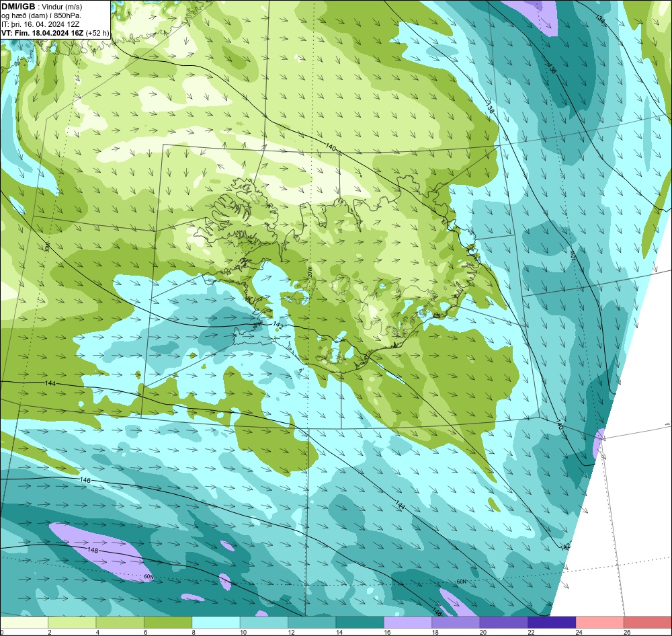Click the legend tick label 10

pos(243,632)
